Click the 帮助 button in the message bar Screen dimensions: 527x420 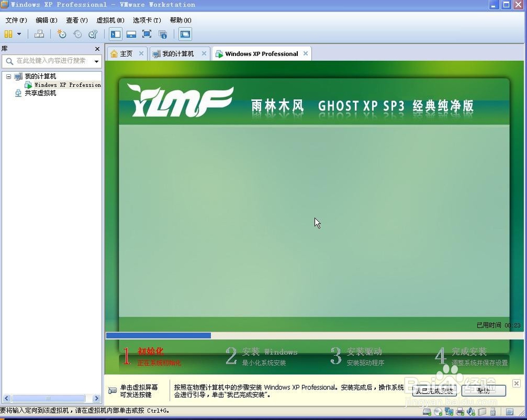pyautogui.click(x=483, y=390)
